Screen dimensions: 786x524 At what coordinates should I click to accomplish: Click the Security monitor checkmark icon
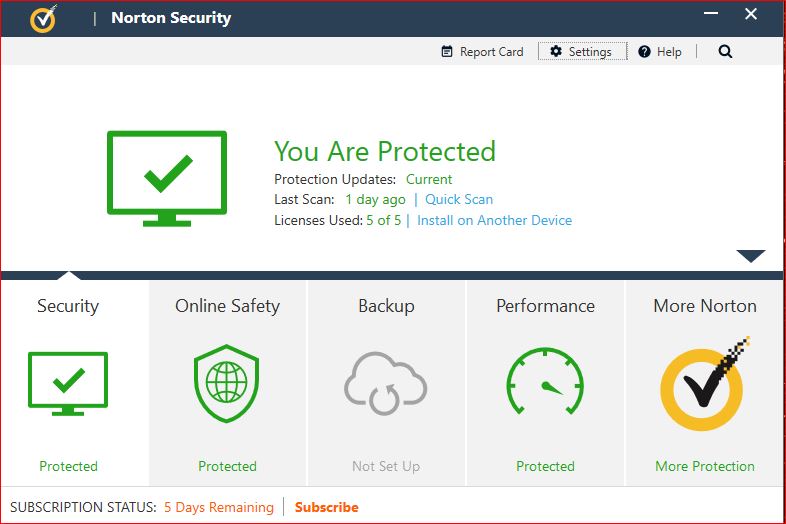68,384
